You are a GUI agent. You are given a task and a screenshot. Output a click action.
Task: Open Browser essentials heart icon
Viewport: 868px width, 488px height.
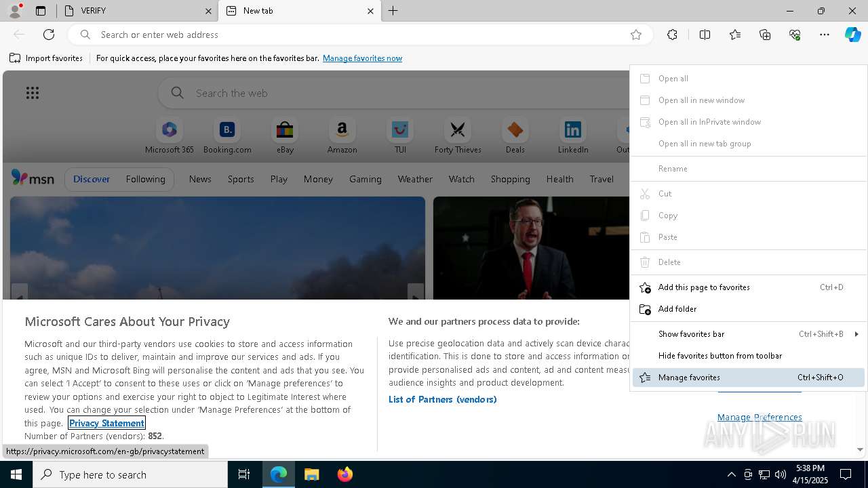[x=795, y=35]
